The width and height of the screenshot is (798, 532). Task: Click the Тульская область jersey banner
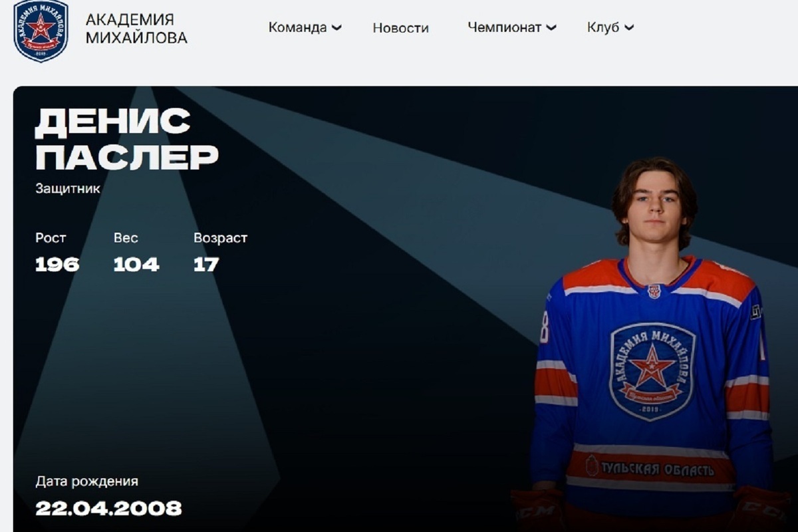click(650, 468)
